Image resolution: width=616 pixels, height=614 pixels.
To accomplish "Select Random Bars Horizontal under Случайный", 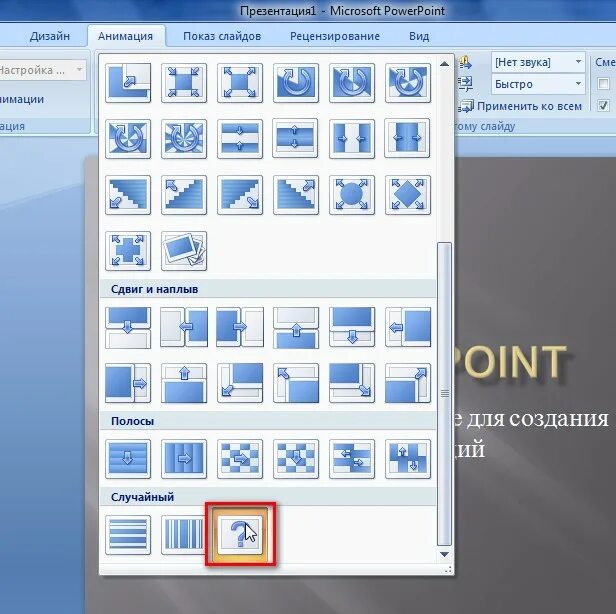I will coord(128,534).
